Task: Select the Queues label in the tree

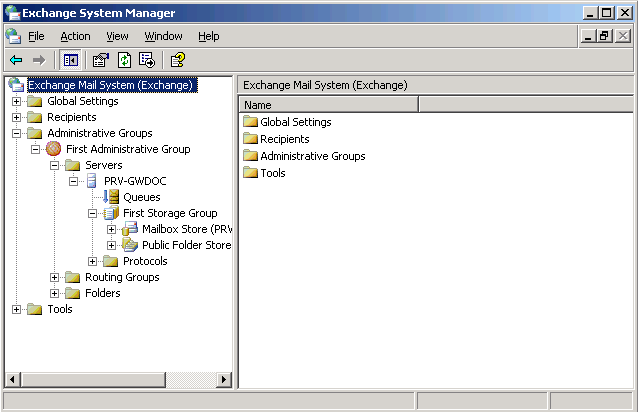Action: (x=142, y=197)
